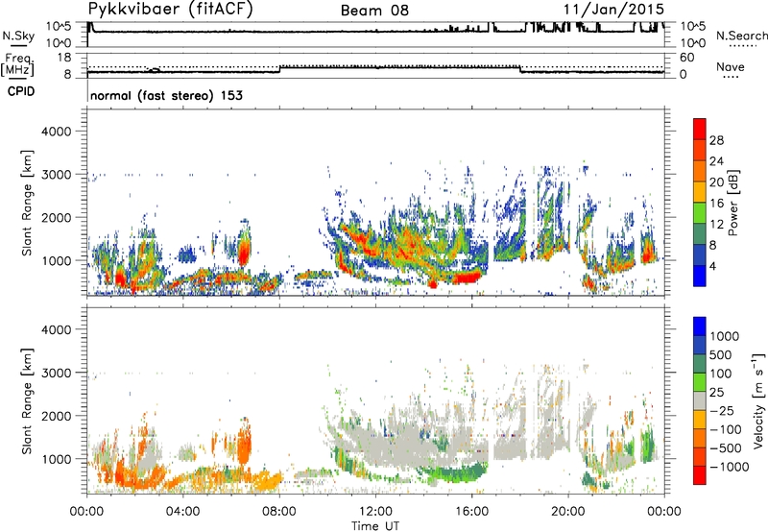Click the Pykkvibaer (fitACF) plot title
Viewport: 768px width, 532px height.
pos(171,9)
